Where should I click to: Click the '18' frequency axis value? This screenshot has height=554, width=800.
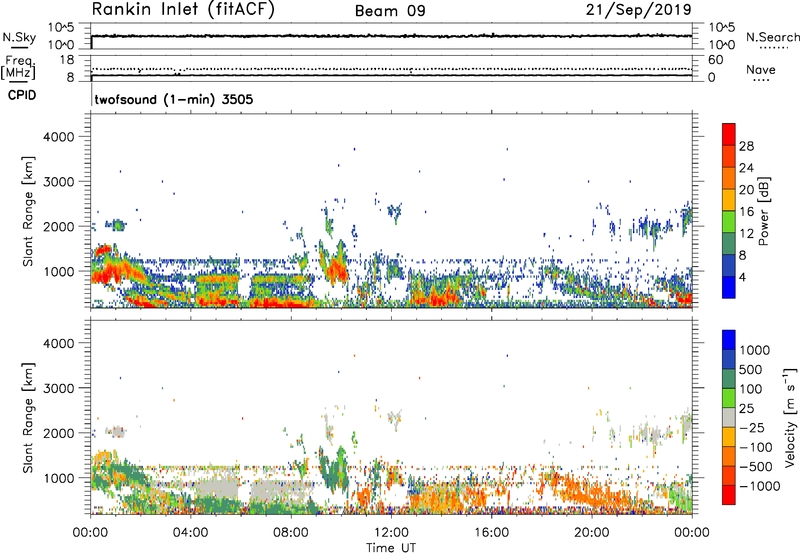tap(66, 60)
